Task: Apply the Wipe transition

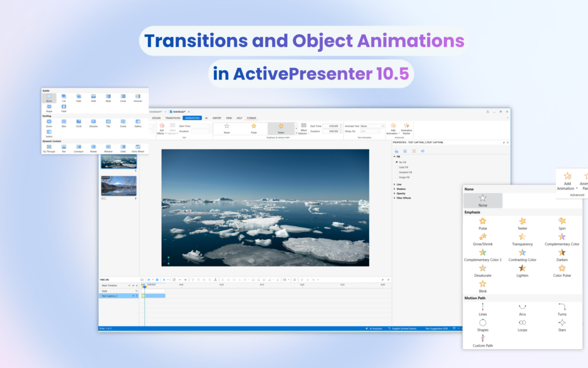Action: click(x=108, y=98)
